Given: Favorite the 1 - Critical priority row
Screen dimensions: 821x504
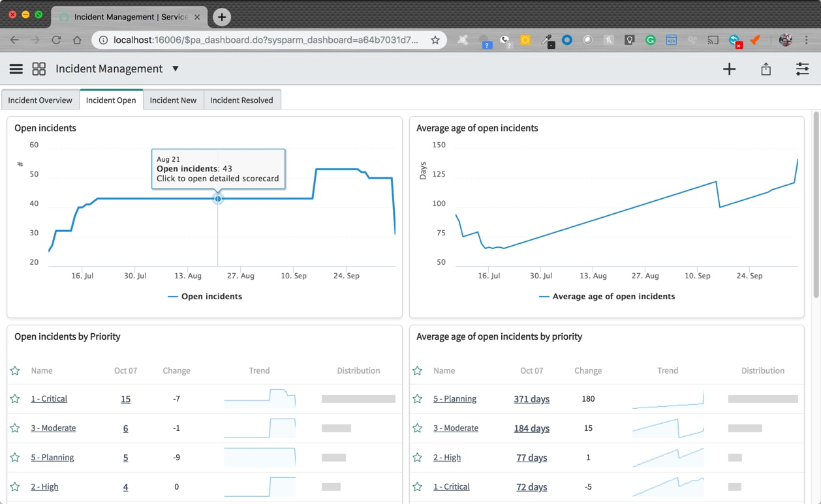Looking at the screenshot, I should (x=14, y=398).
